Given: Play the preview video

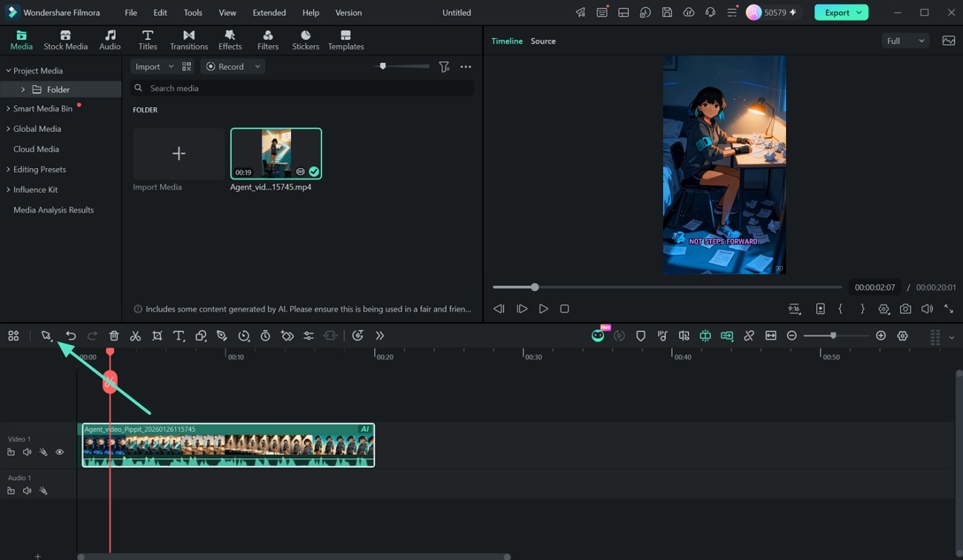Looking at the screenshot, I should pyautogui.click(x=544, y=309).
